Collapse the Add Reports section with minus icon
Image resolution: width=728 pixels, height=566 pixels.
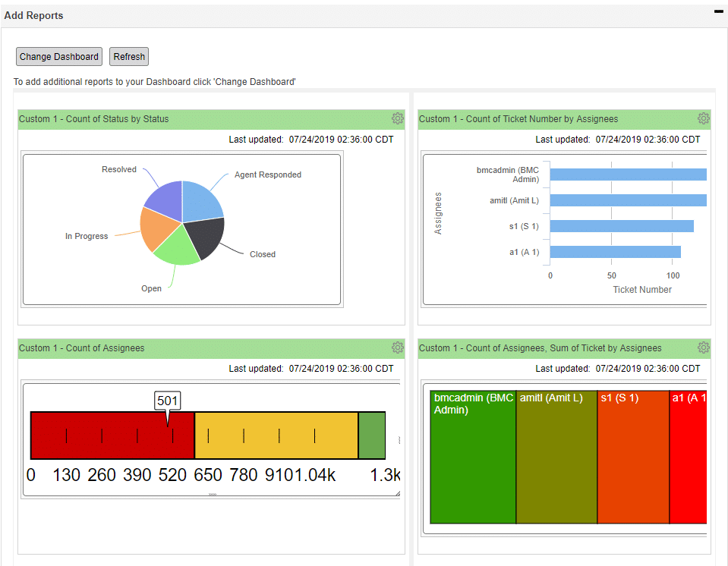(718, 11)
